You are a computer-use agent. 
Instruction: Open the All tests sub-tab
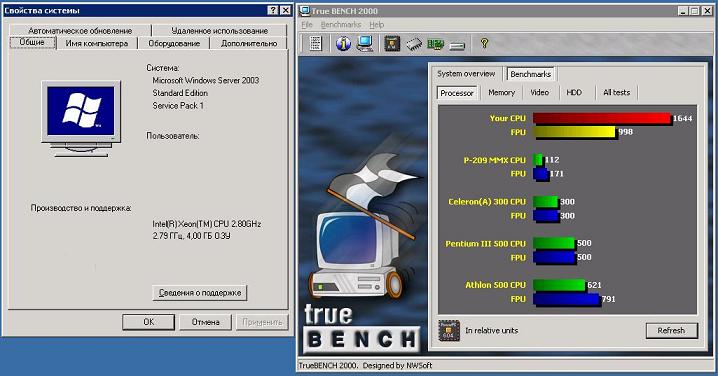[x=616, y=93]
